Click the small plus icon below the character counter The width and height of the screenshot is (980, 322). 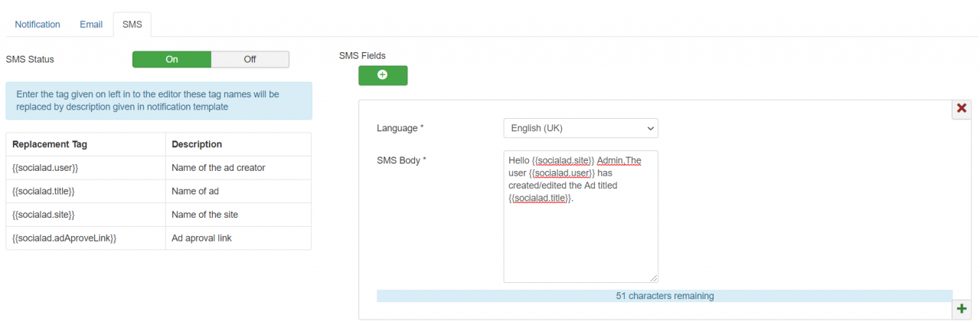click(x=961, y=308)
